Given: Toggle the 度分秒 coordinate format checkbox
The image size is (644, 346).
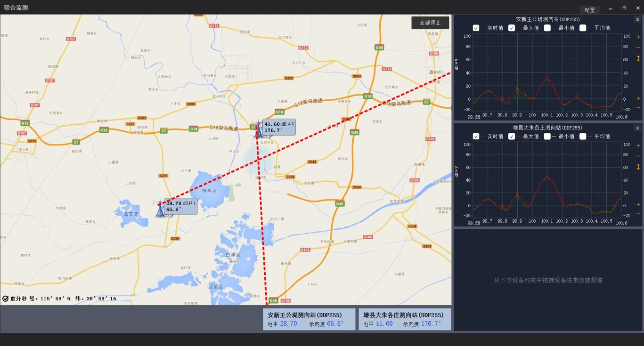Looking at the screenshot, I should click(x=6, y=298).
